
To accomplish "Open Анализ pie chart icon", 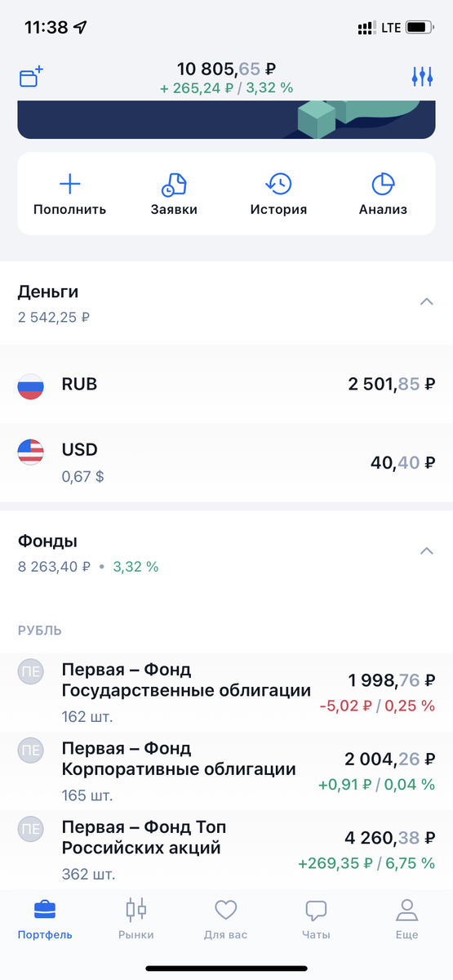I will pyautogui.click(x=383, y=184).
